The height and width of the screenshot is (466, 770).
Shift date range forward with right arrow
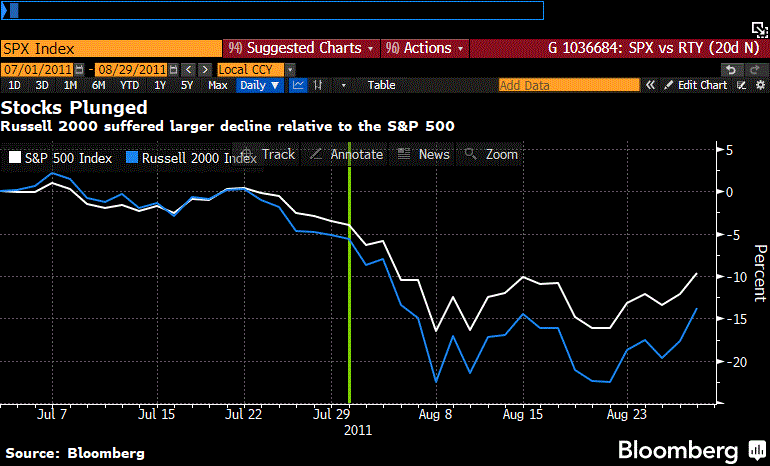point(205,70)
